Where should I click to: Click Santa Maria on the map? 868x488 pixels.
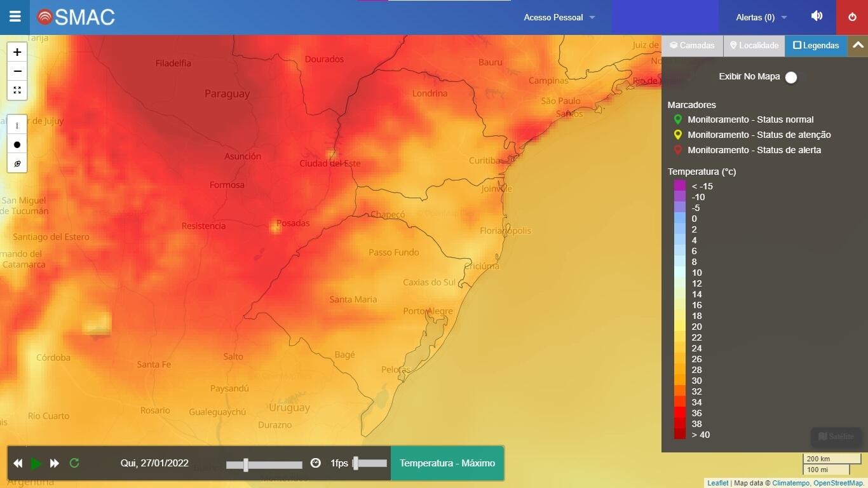click(353, 299)
